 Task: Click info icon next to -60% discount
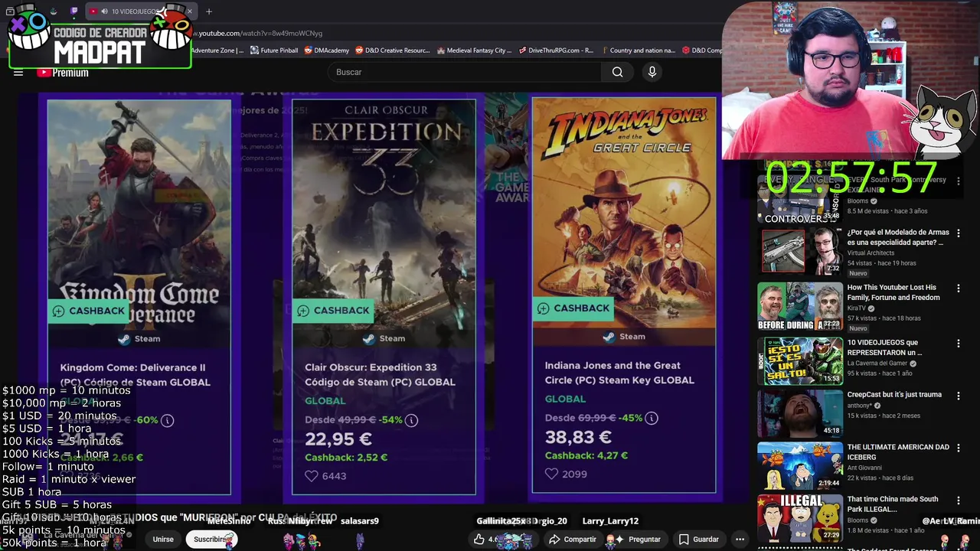point(167,420)
